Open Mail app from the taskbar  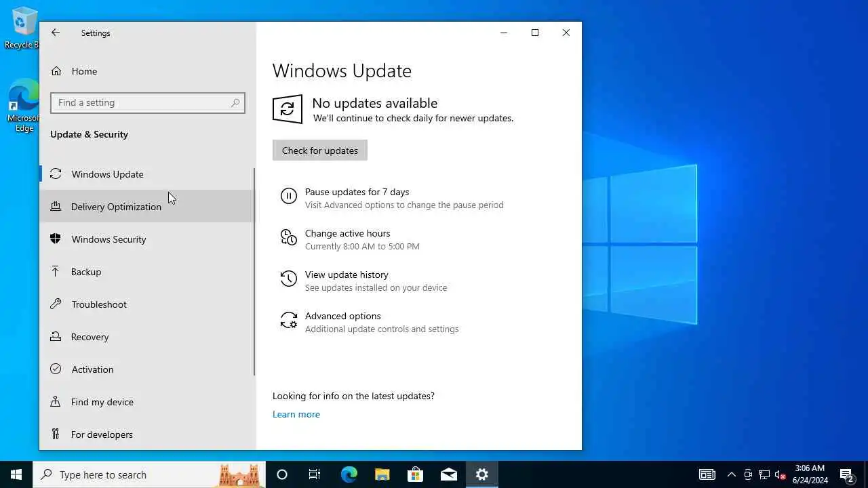pos(449,474)
